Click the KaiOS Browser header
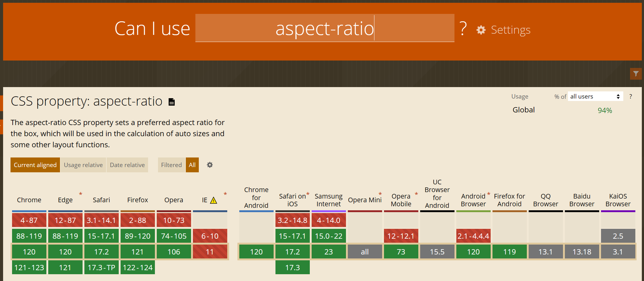Viewport: 644px width, 281px height. point(618,200)
